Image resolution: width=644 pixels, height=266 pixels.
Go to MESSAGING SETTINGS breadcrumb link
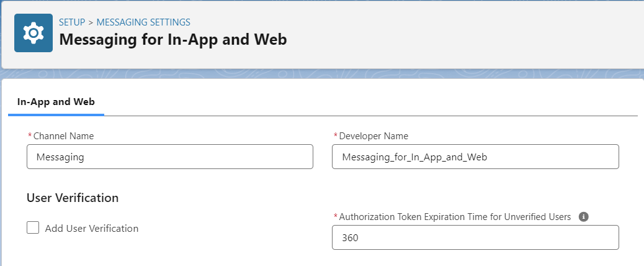(143, 22)
